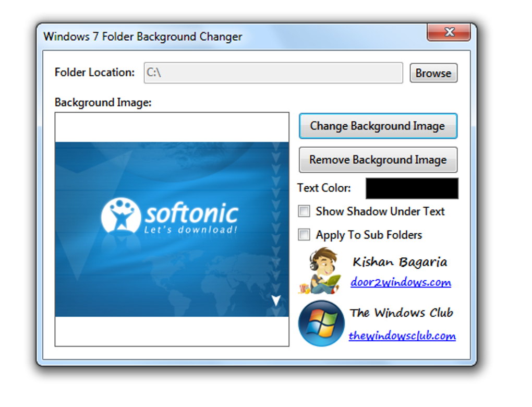Open the black Text Color swatch
This screenshot has height=407, width=532.
[x=412, y=188]
